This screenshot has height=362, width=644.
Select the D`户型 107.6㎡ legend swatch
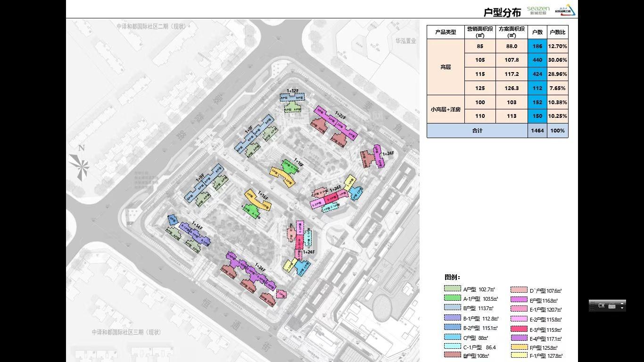519,290
